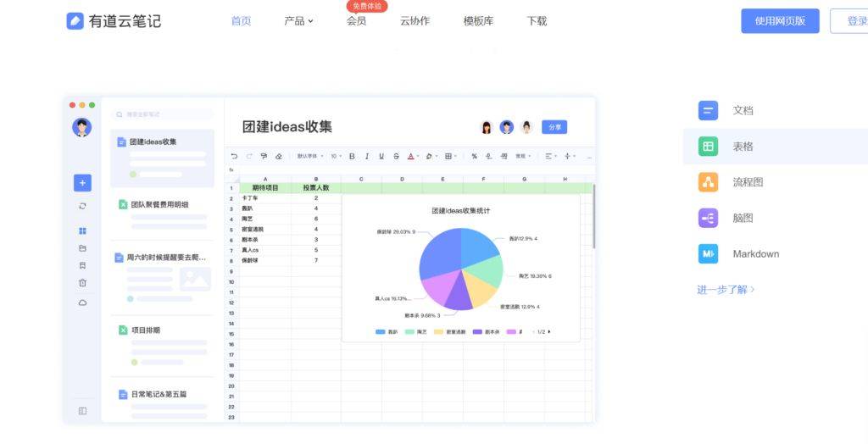
Task: Select column C header in spreadsheet
Action: pyautogui.click(x=361, y=180)
